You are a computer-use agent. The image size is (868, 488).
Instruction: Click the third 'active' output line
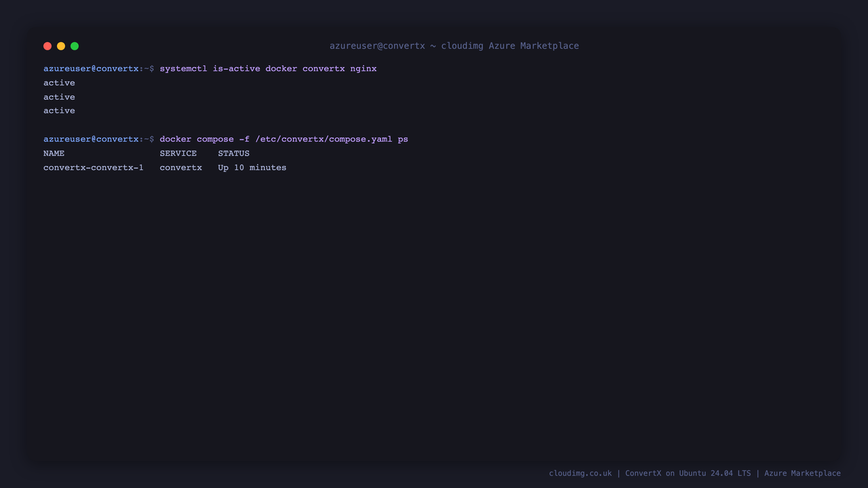click(x=59, y=110)
